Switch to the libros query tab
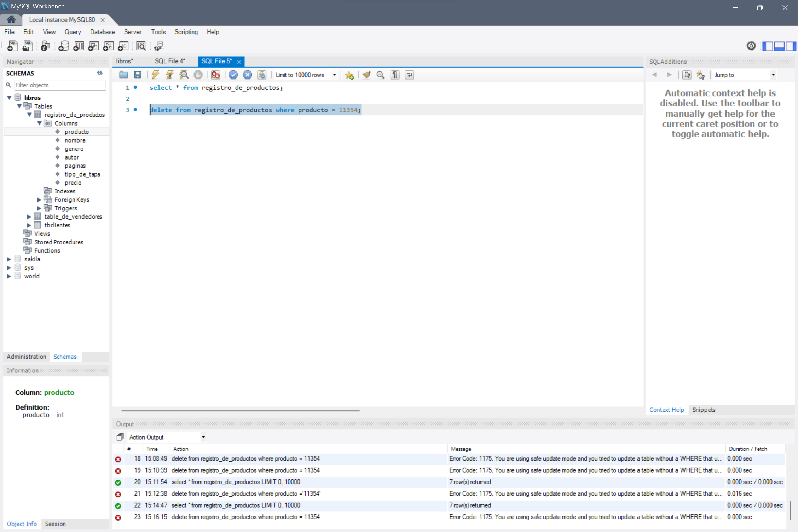The width and height of the screenshot is (798, 532). point(125,61)
